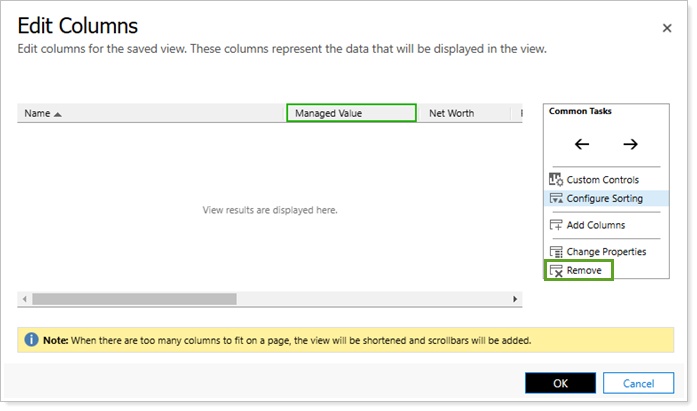Click the Remove icon in Common Tasks

556,271
